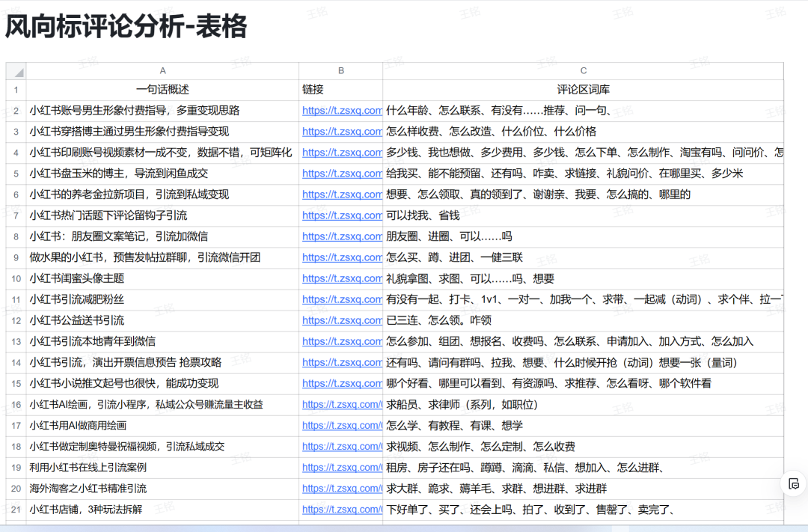The height and width of the screenshot is (532, 808).
Task: Select comment cell 求大群、跪求、薅羊毛
Action: pos(583,488)
